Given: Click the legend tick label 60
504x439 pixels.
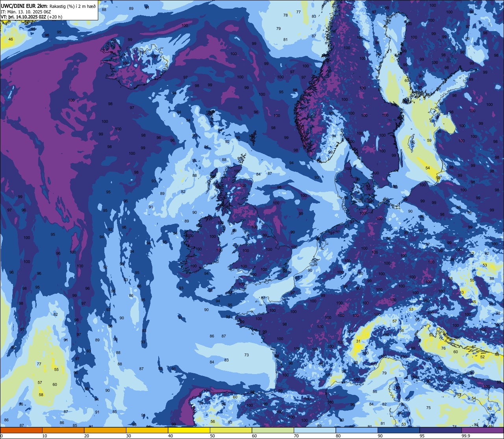Looking at the screenshot, I should tap(254, 436).
